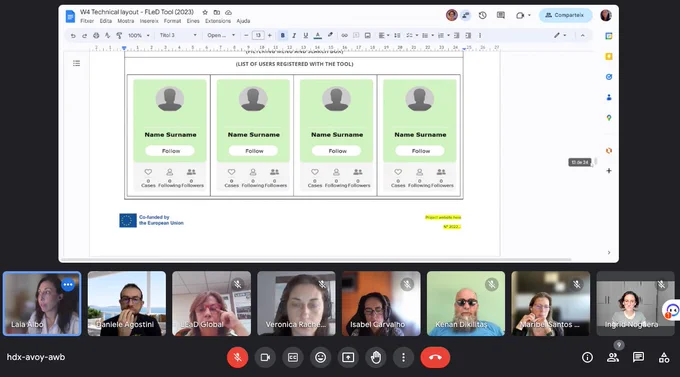Increase the font size
This screenshot has width=680, height=377.
pyautogui.click(x=270, y=36)
